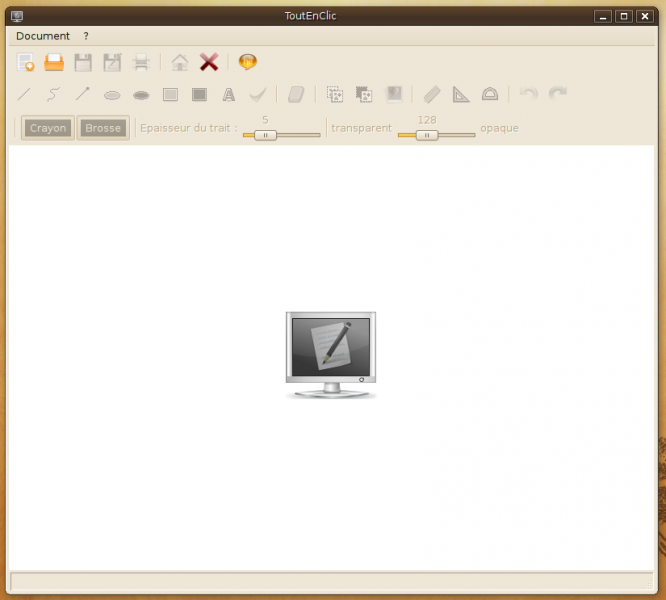Click the Save As floppy icon
Image resolution: width=666 pixels, height=600 pixels.
[x=112, y=62]
